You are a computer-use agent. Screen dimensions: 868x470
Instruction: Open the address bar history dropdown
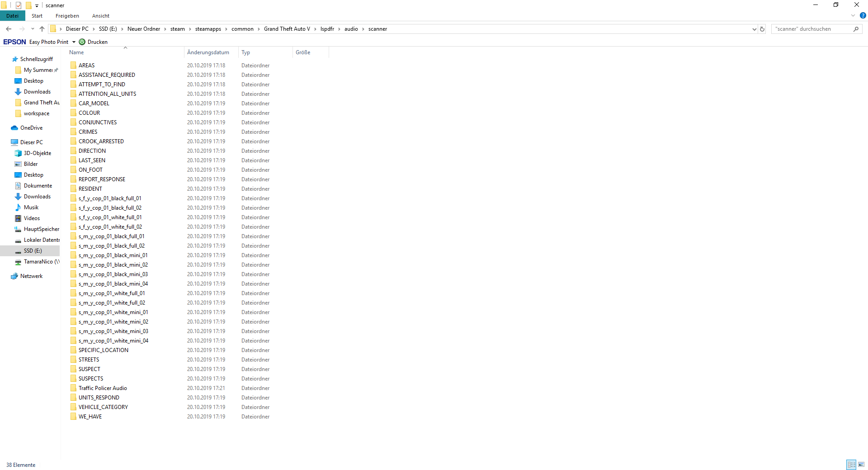click(x=754, y=29)
